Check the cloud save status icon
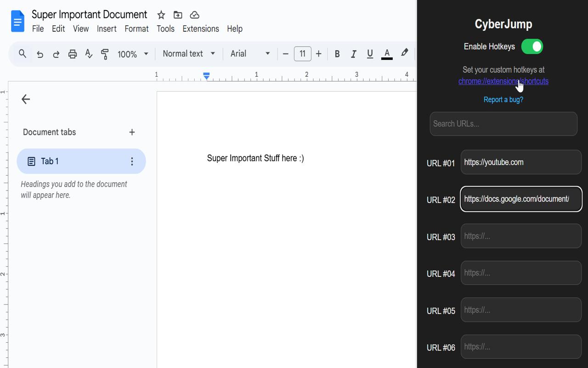Image resolution: width=588 pixels, height=368 pixels. 194,15
